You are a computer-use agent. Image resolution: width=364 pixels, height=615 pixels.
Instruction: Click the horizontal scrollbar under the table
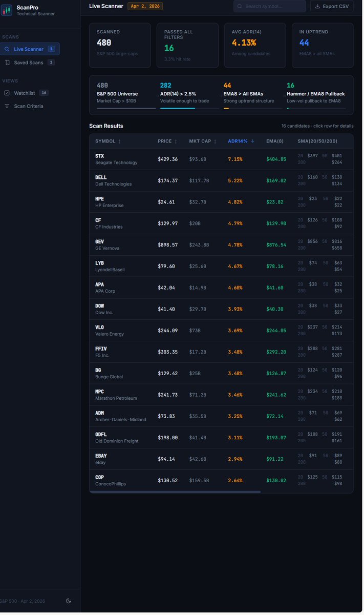(175, 491)
